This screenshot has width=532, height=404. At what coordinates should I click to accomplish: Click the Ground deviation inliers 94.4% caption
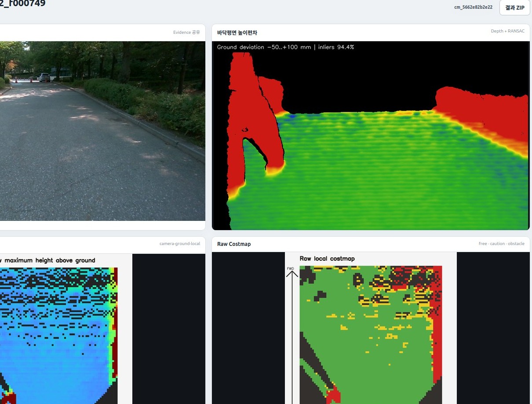click(x=285, y=47)
